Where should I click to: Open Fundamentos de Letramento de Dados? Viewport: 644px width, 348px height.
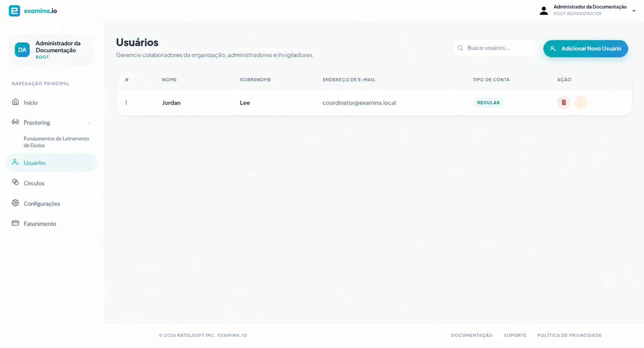coord(56,142)
